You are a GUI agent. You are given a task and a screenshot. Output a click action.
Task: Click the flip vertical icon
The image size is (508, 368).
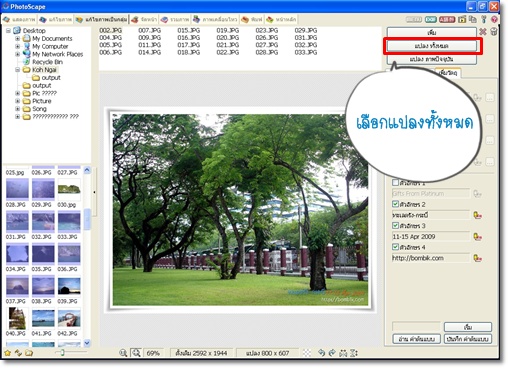[x=354, y=353]
